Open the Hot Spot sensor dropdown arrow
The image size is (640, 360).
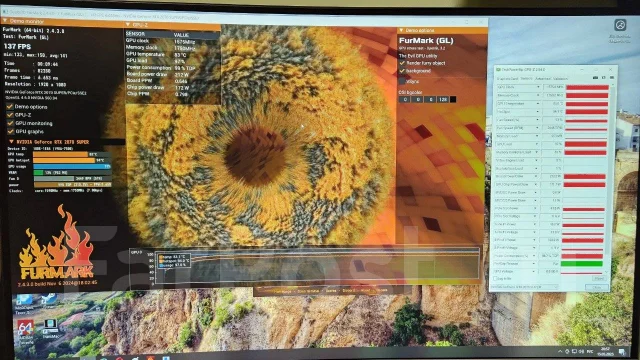click(x=538, y=111)
